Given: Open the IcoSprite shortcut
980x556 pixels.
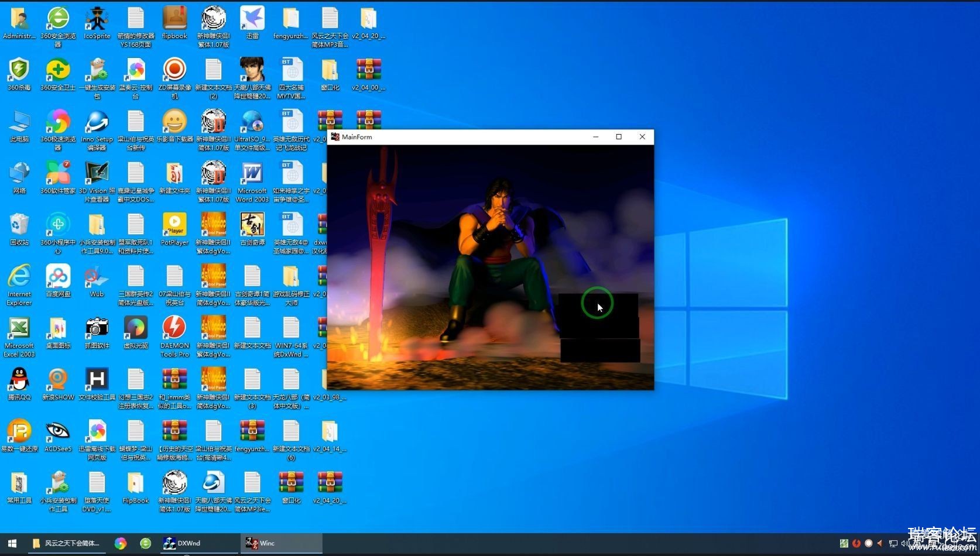Looking at the screenshot, I should [97, 23].
